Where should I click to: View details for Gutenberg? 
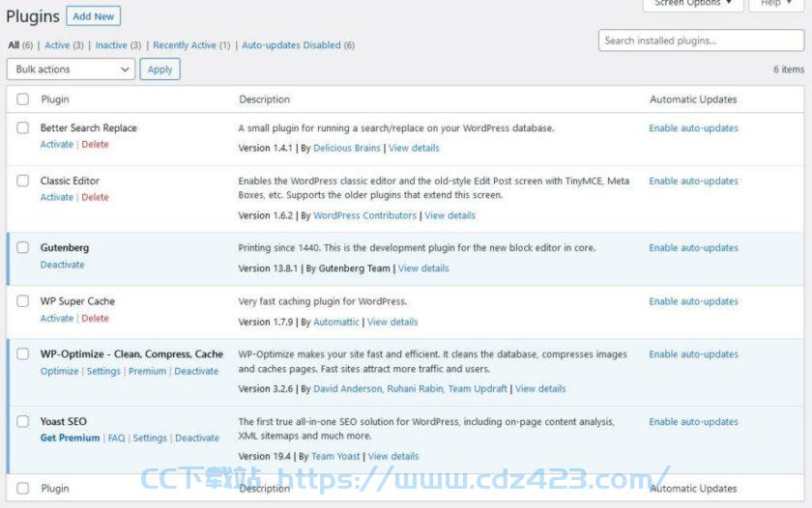pos(423,268)
